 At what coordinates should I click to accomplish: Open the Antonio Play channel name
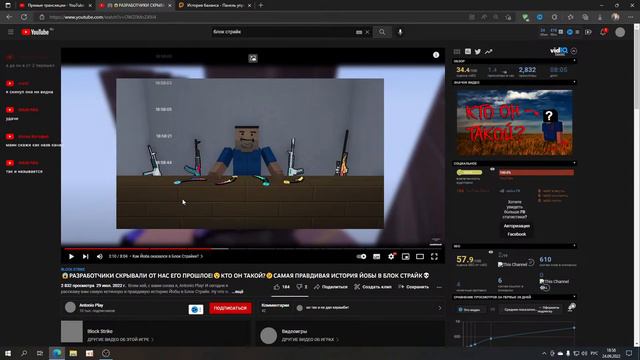click(x=91, y=305)
